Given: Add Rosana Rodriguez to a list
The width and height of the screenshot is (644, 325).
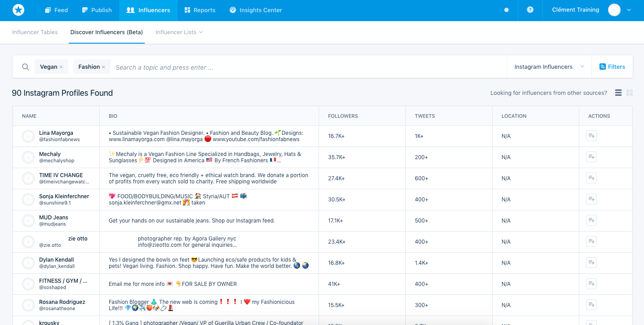Looking at the screenshot, I should click(x=591, y=305).
